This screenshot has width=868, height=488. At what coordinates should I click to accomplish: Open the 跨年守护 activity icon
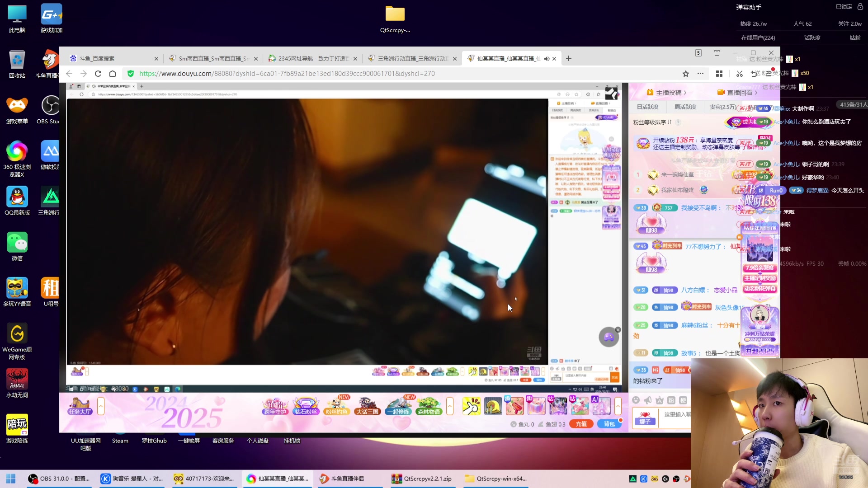pyautogui.click(x=275, y=406)
